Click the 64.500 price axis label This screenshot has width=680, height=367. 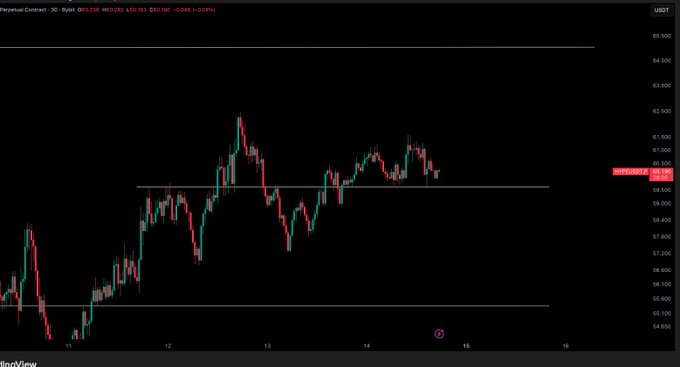click(661, 61)
